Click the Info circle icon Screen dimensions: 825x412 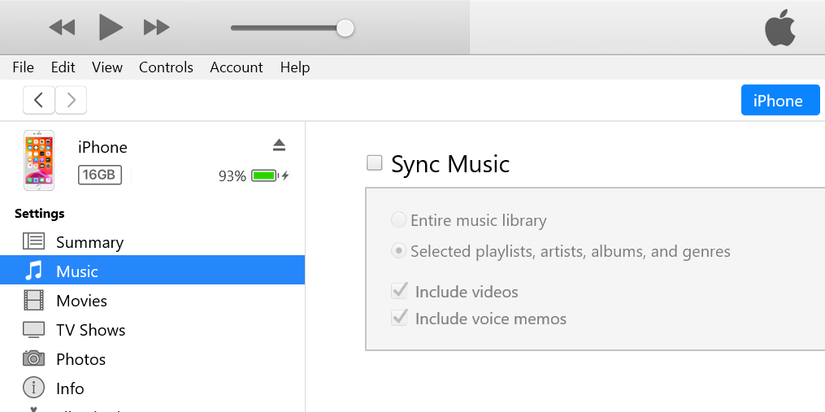pyautogui.click(x=34, y=388)
